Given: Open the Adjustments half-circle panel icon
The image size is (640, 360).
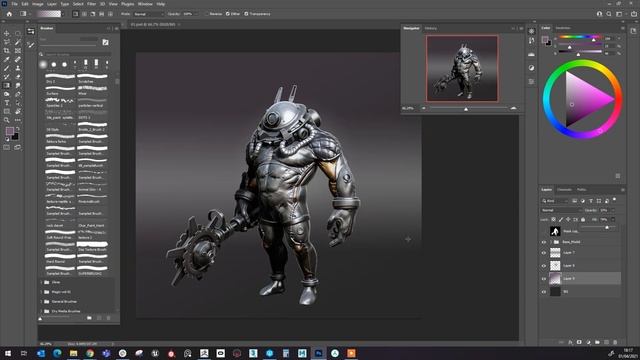Looking at the screenshot, I should pyautogui.click(x=531, y=68).
